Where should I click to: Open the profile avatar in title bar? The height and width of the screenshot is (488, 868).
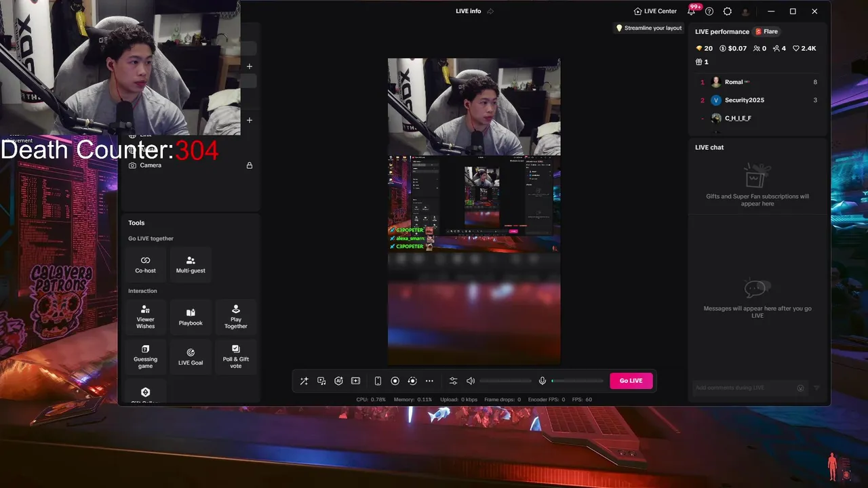(746, 12)
